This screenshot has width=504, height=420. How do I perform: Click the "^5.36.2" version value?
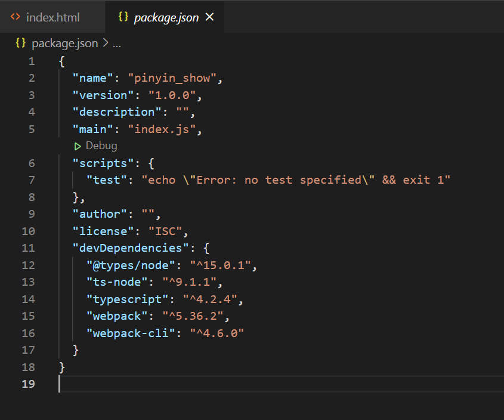(x=193, y=316)
